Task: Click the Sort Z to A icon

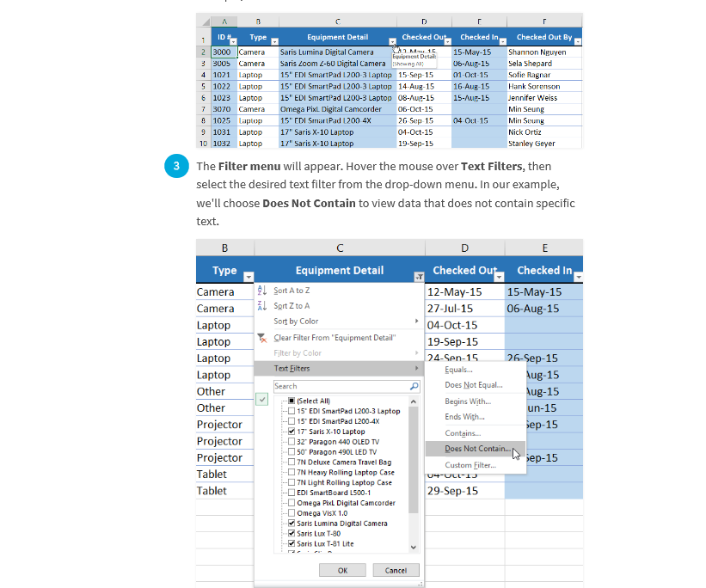Action: tap(262, 306)
